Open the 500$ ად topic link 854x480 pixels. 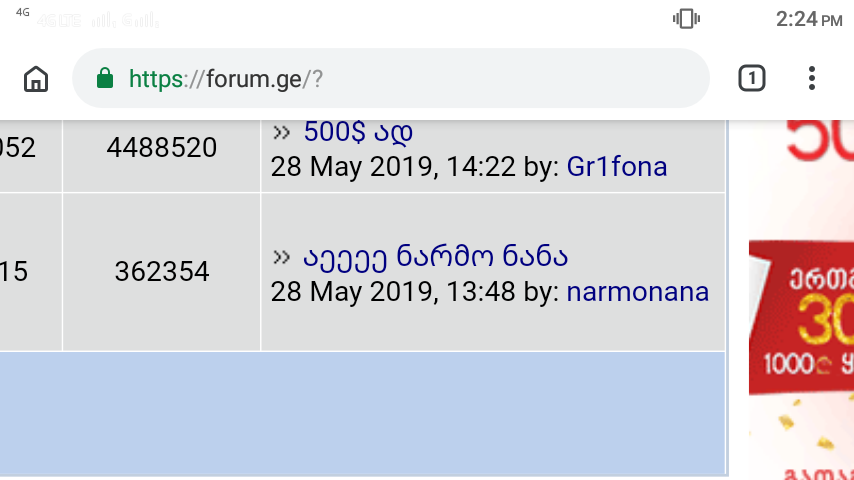(358, 132)
